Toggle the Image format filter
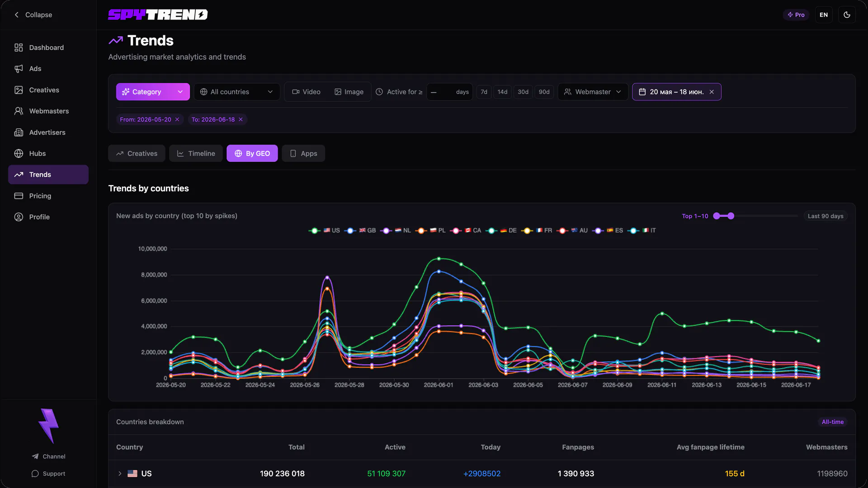 [349, 92]
